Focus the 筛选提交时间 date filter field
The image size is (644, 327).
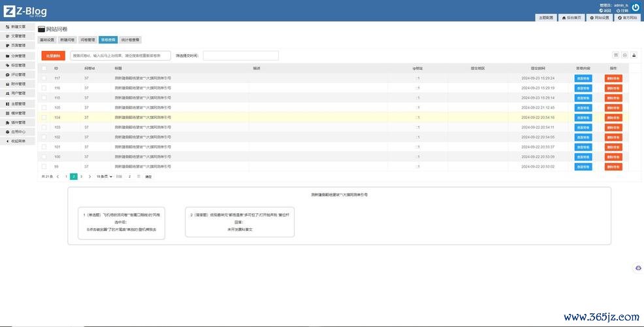coord(240,56)
